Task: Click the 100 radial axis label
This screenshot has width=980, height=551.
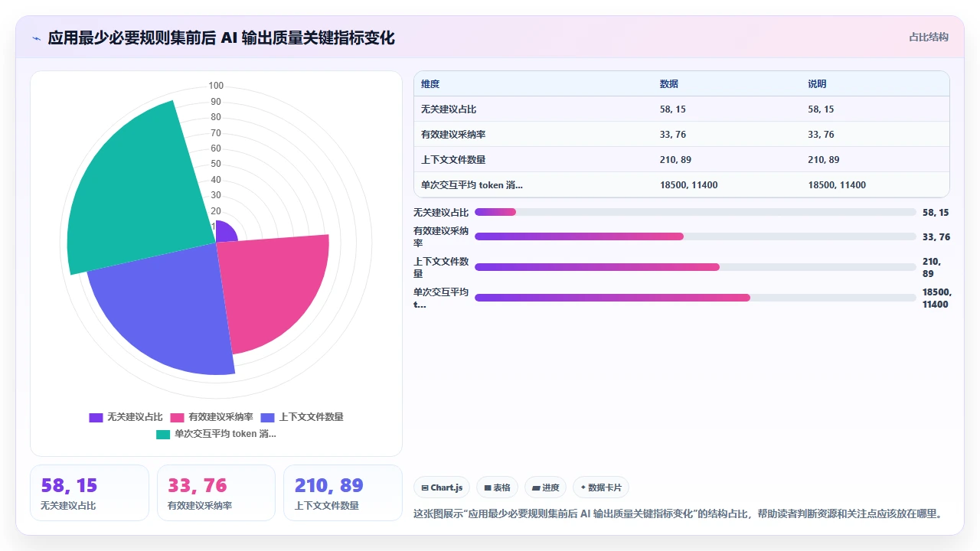Action: (216, 86)
